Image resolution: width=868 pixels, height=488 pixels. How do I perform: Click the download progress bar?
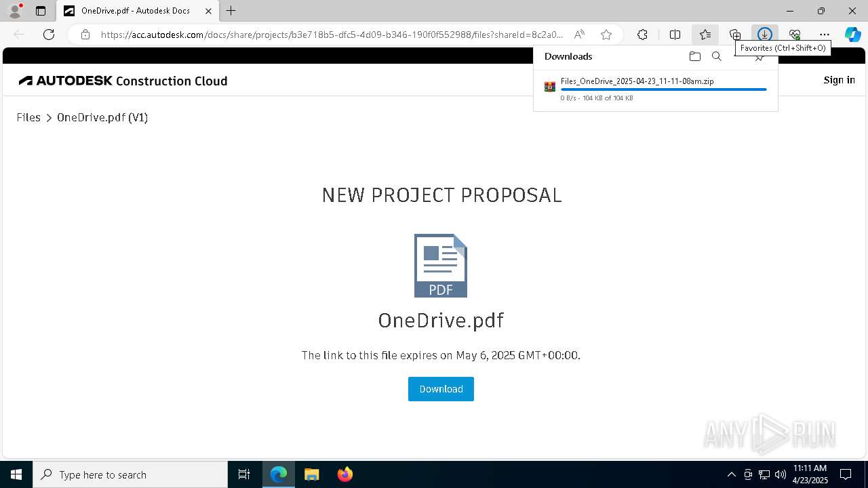tap(663, 89)
